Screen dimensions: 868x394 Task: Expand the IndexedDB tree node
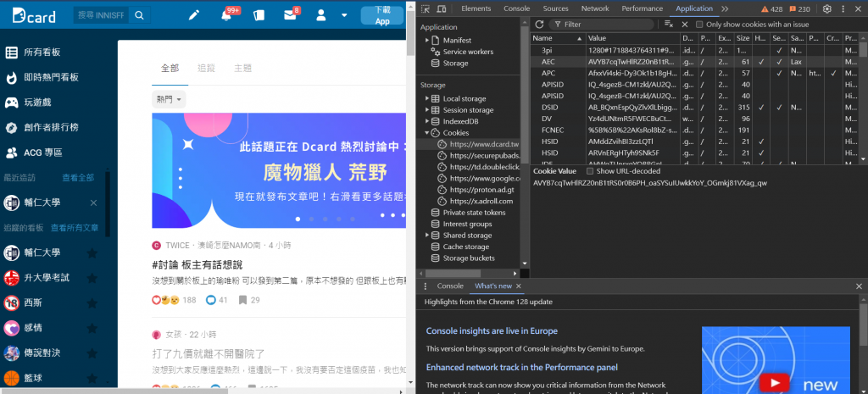[427, 121]
